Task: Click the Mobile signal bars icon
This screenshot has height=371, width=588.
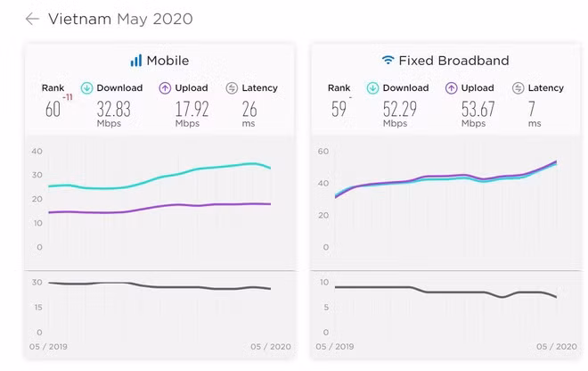Action: 135,61
